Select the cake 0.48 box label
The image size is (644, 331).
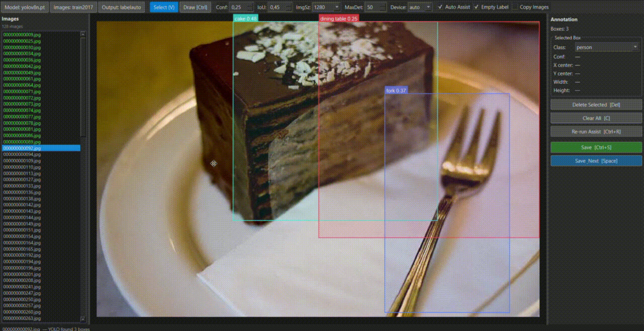click(x=246, y=19)
